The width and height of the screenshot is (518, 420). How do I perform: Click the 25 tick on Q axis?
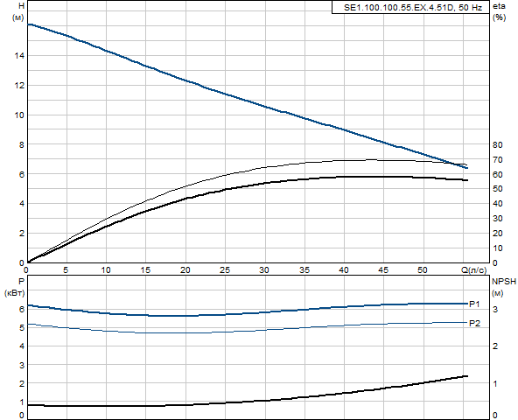click(x=225, y=270)
